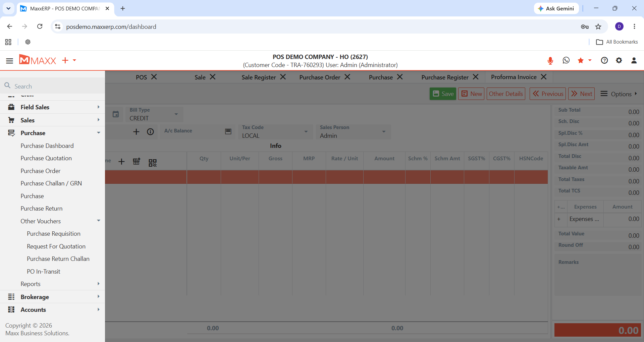The height and width of the screenshot is (342, 644).
Task: Close the Sale Register tab
Action: pos(283,77)
